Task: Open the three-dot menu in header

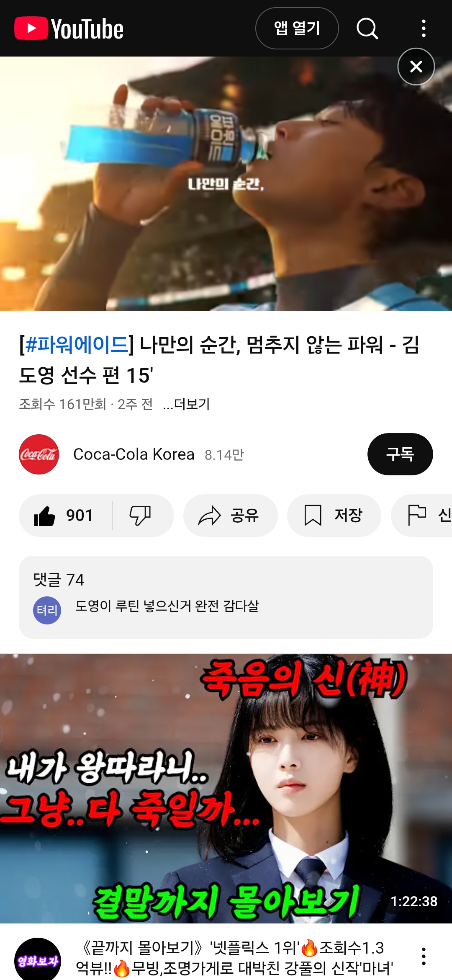Action: 424,28
